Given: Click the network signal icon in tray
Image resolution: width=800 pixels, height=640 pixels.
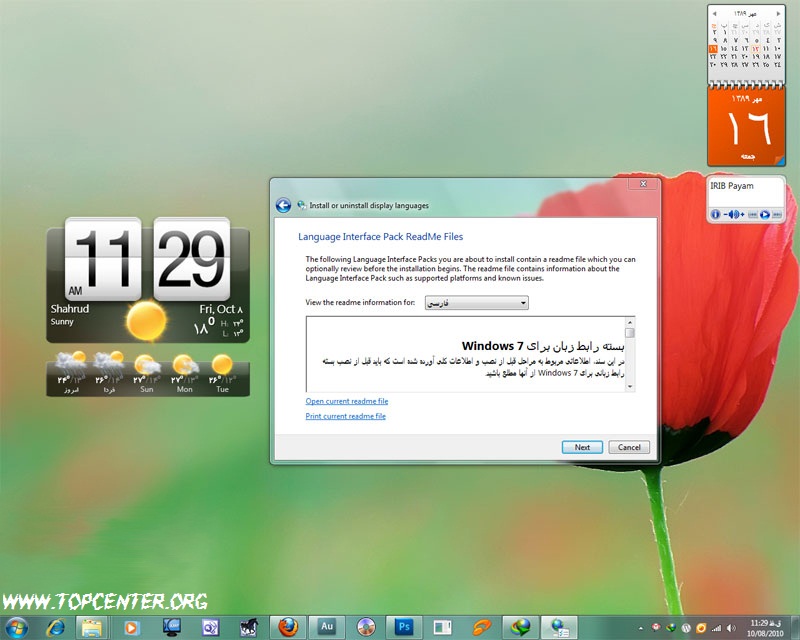Looking at the screenshot, I should tap(717, 628).
